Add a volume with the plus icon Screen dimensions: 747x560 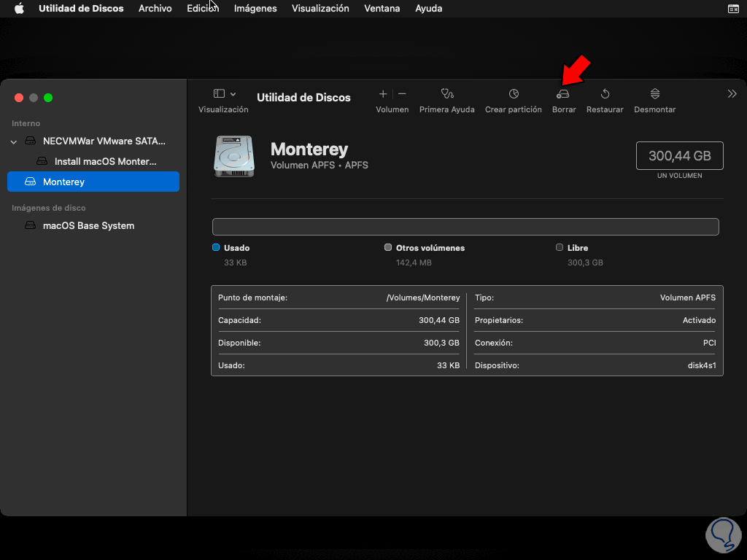383,94
